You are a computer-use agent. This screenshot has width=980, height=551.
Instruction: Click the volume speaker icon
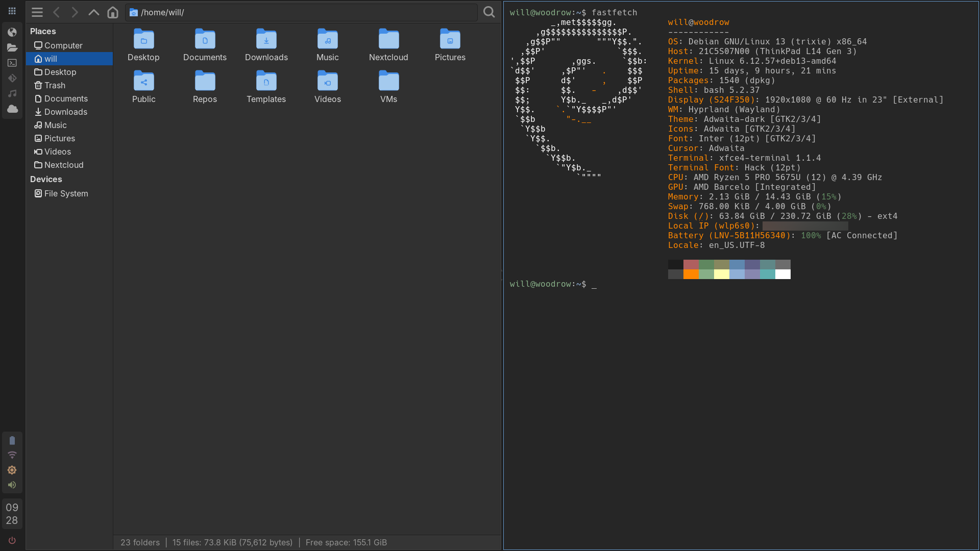12,485
